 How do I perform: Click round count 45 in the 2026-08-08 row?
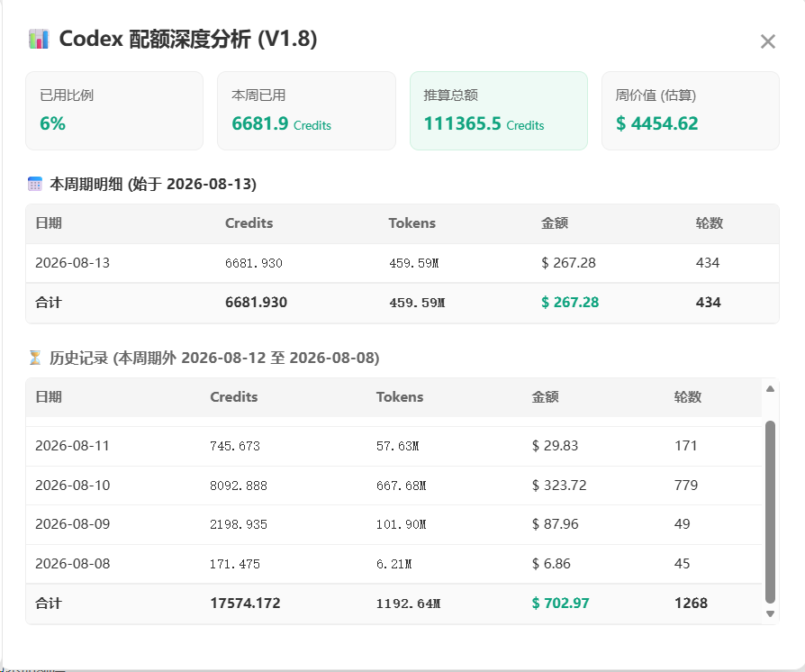(x=682, y=564)
